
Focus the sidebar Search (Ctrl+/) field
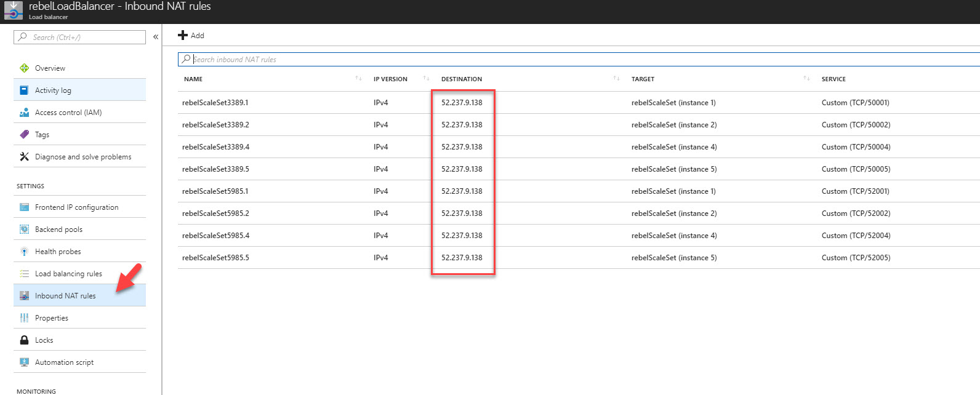(x=79, y=37)
